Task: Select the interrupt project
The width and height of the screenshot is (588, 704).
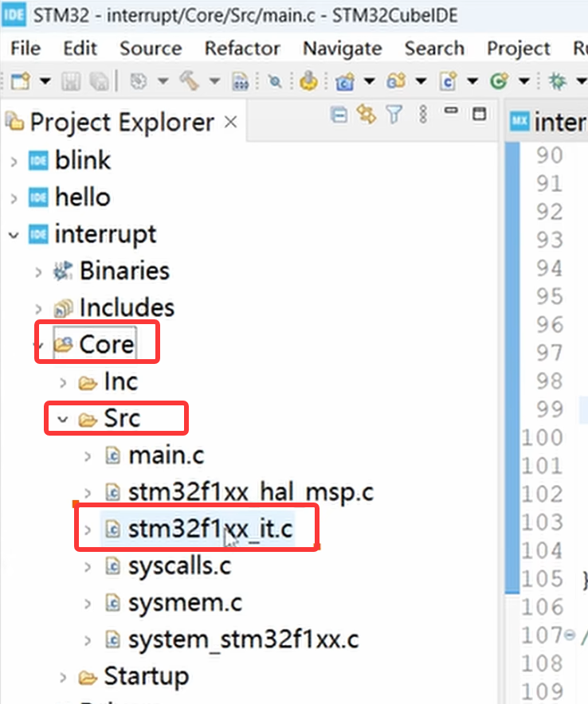Action: pos(105,234)
